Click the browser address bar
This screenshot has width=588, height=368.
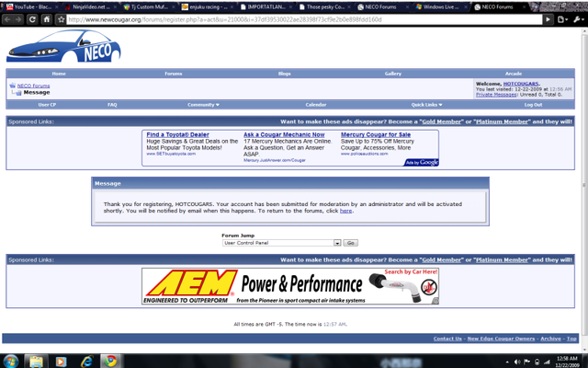[303, 19]
